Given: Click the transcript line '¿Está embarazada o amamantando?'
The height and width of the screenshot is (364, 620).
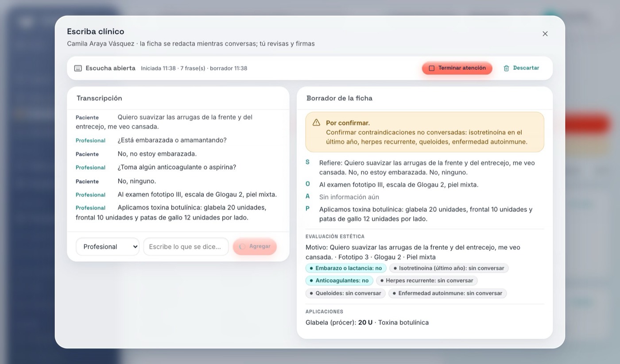Looking at the screenshot, I should pos(172,140).
